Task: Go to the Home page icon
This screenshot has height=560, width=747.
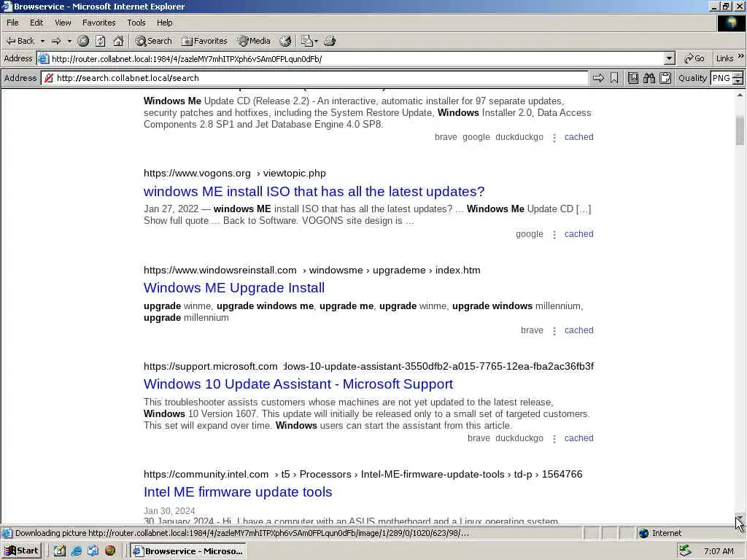Action: tap(118, 41)
